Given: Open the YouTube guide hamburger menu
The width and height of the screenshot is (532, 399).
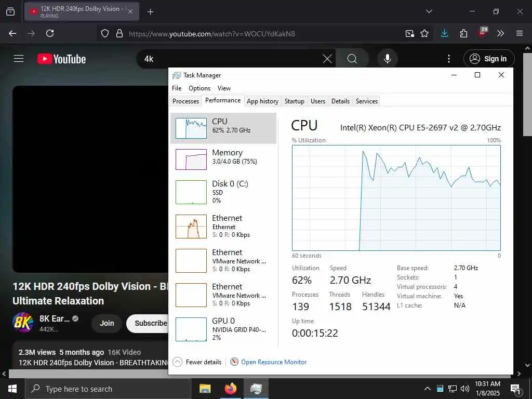Looking at the screenshot, I should [19, 59].
